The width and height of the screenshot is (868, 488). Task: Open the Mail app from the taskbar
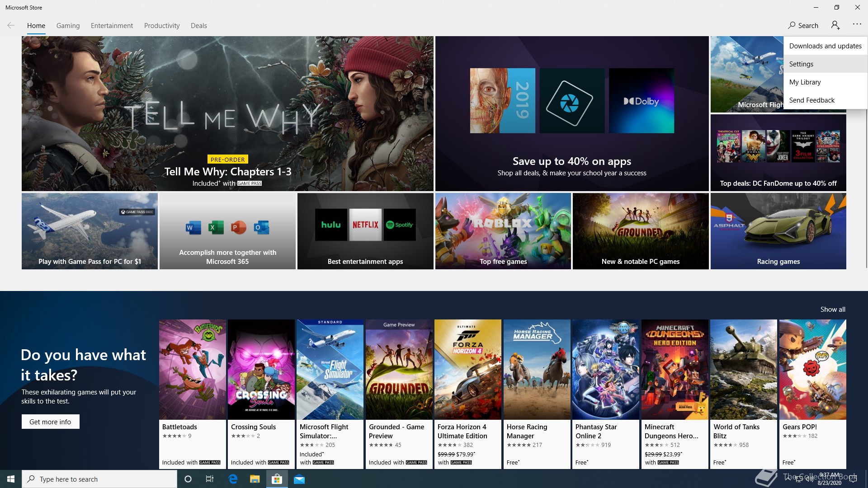coord(299,479)
